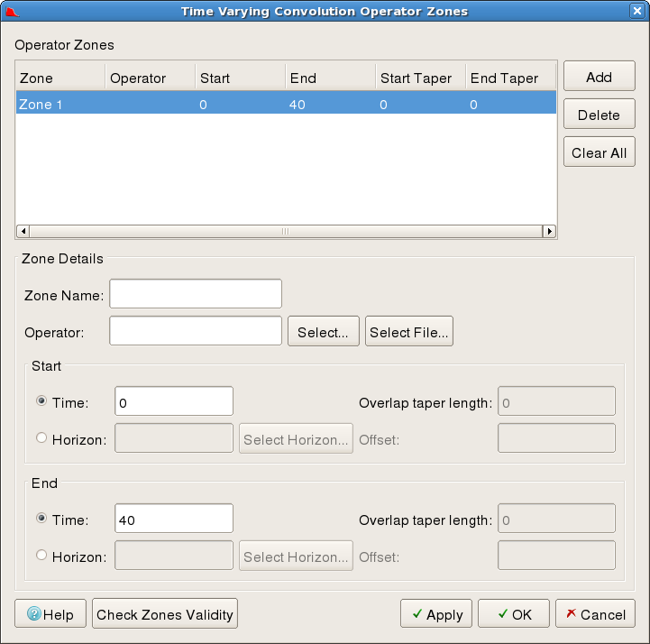This screenshot has width=650, height=644.
Task: Click Check Zones Validity button
Action: [x=165, y=614]
